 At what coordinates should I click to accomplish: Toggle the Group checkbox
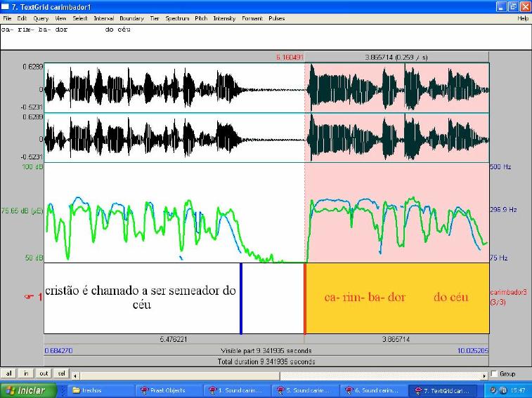(494, 373)
